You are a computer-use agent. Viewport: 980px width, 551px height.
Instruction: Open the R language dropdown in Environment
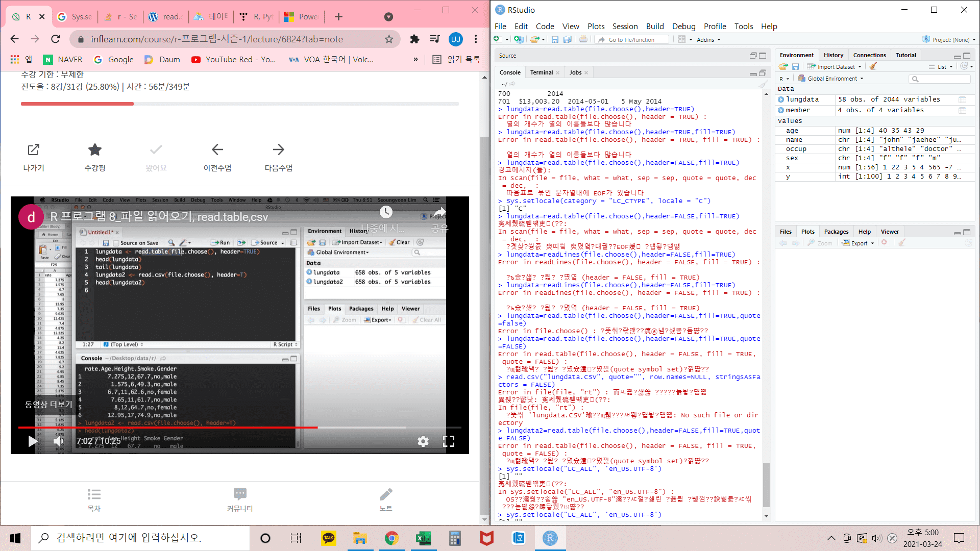pyautogui.click(x=784, y=79)
